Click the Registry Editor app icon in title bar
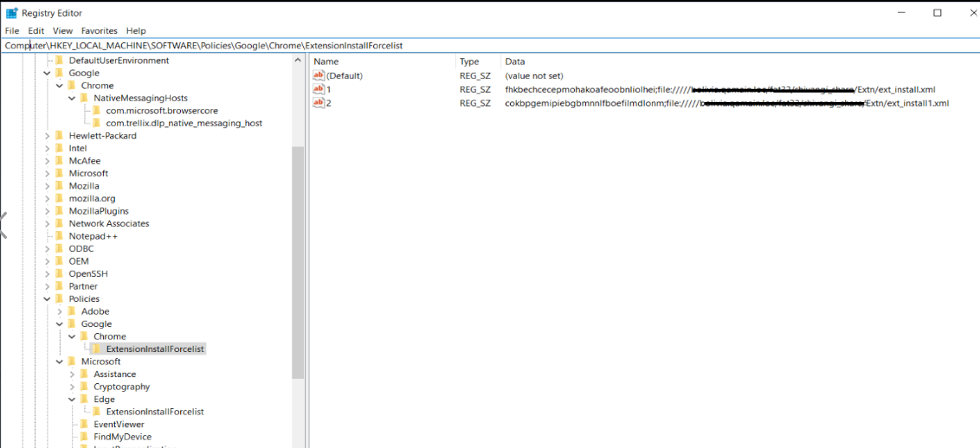This screenshot has height=448, width=980. pyautogui.click(x=11, y=13)
